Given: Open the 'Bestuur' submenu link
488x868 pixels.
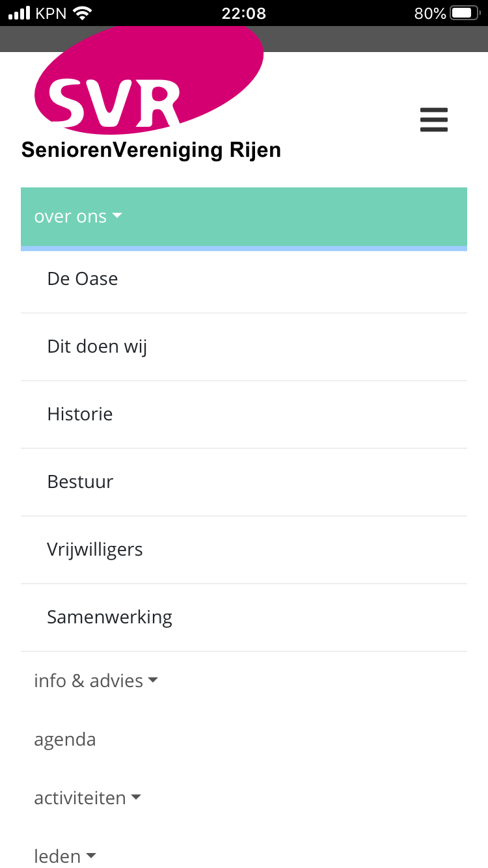Looking at the screenshot, I should (x=244, y=482).
